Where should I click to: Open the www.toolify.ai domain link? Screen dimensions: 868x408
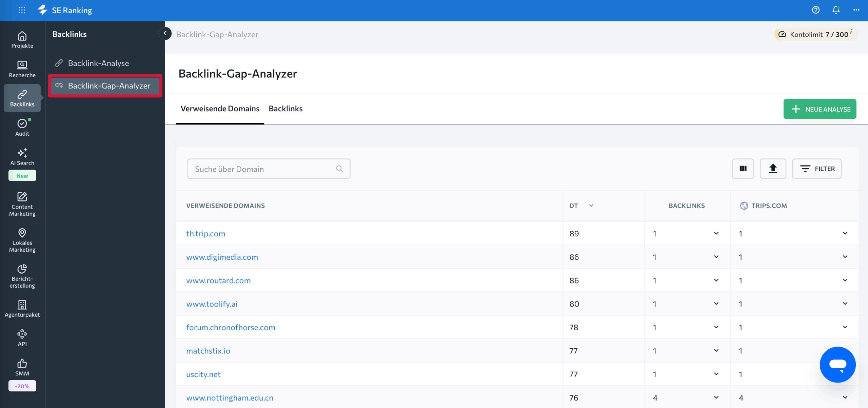[212, 304]
